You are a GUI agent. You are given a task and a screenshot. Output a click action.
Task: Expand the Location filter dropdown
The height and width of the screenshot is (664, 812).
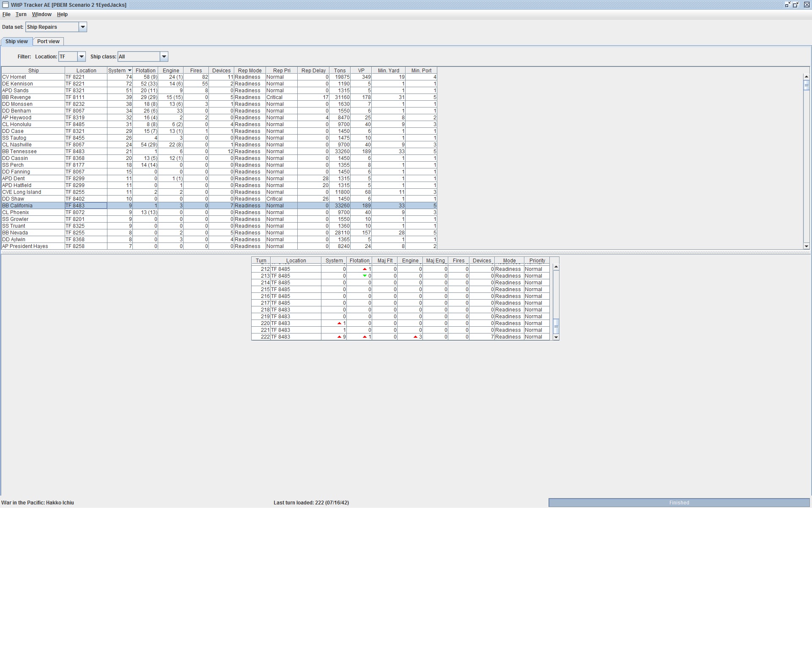(x=82, y=57)
